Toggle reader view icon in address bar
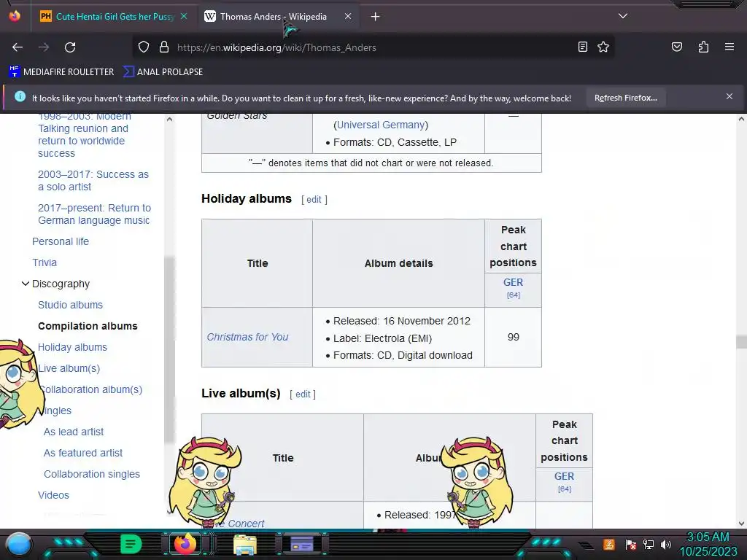 (583, 47)
